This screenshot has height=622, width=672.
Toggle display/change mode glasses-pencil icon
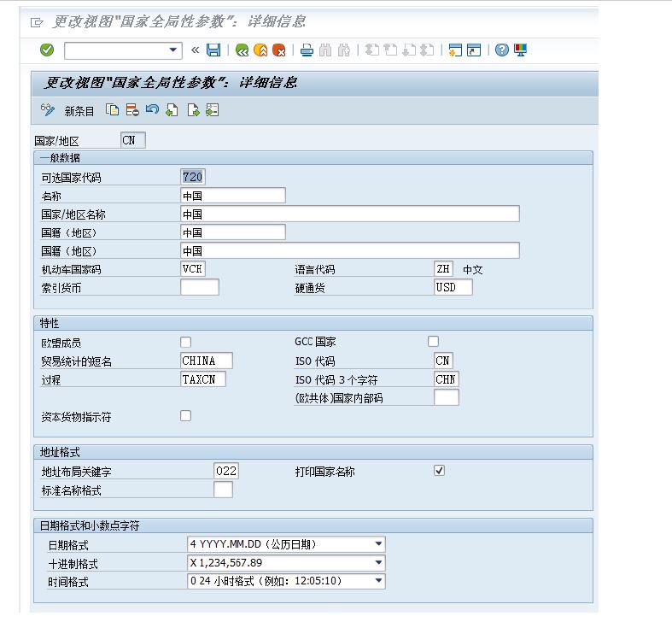47,110
